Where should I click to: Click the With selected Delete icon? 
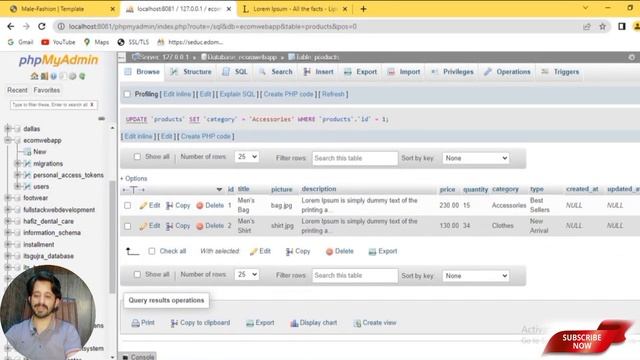(x=329, y=251)
